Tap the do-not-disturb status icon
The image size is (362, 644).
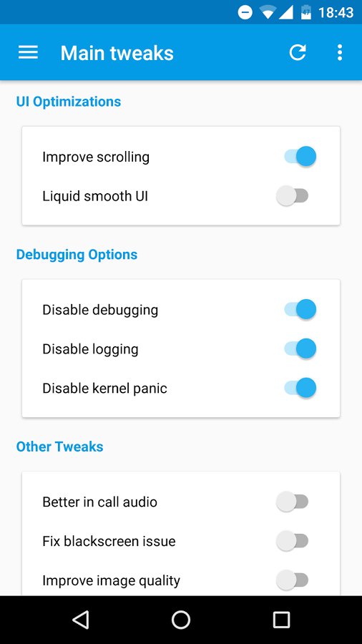tap(245, 13)
